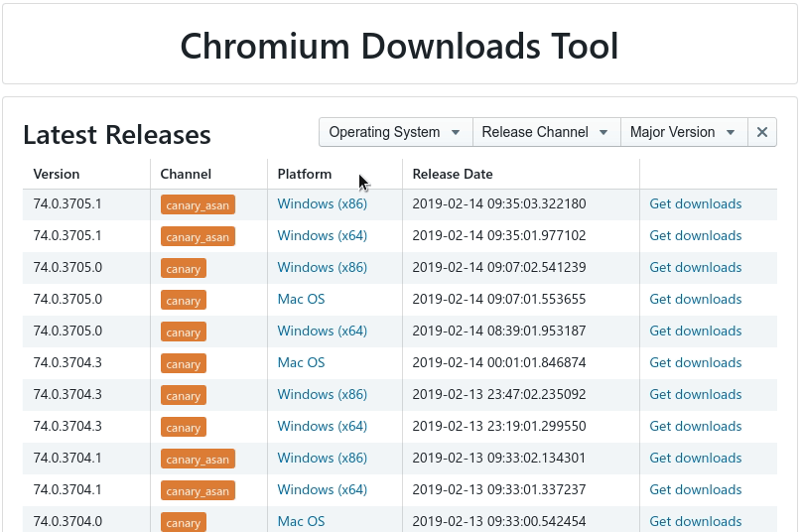Viewport: 804px width, 532px height.
Task: Open Windows (x86) platform link for 74.0.3705.1
Action: click(x=322, y=204)
